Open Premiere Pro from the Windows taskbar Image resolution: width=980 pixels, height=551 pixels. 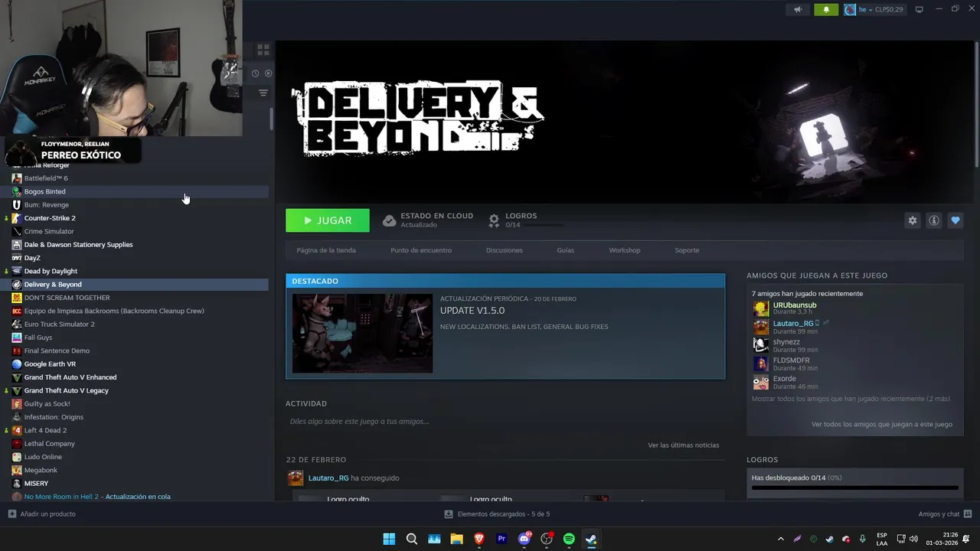501,539
